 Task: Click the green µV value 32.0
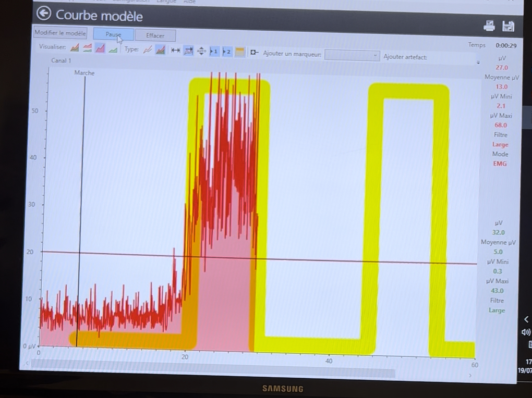point(499,232)
